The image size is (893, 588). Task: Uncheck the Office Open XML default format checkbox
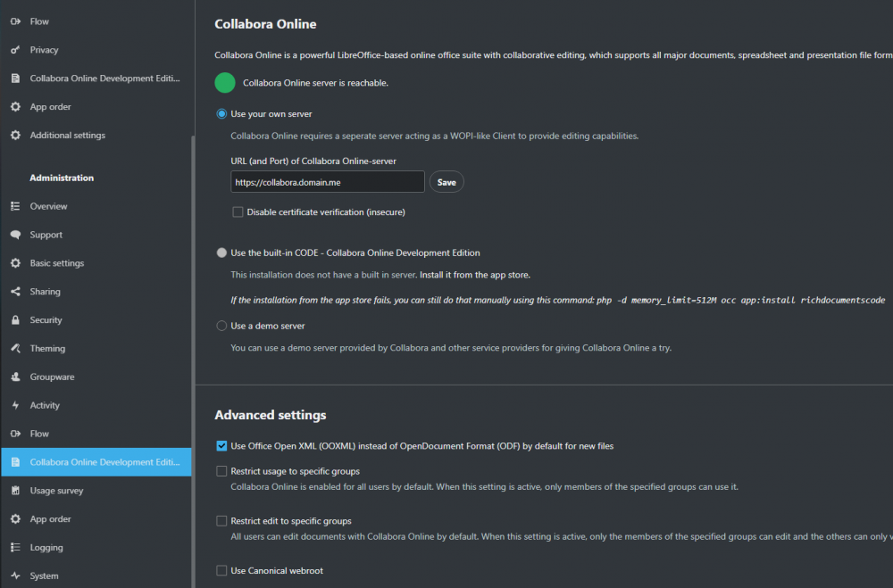pos(221,446)
